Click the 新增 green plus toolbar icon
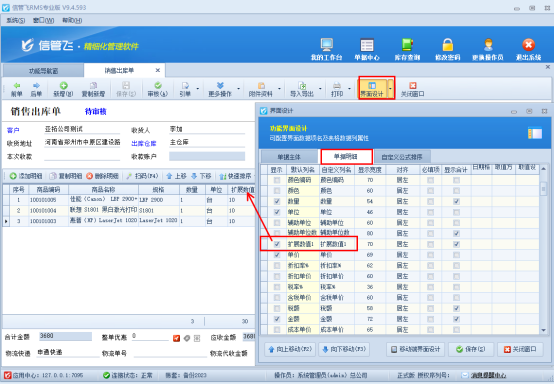 [64, 85]
